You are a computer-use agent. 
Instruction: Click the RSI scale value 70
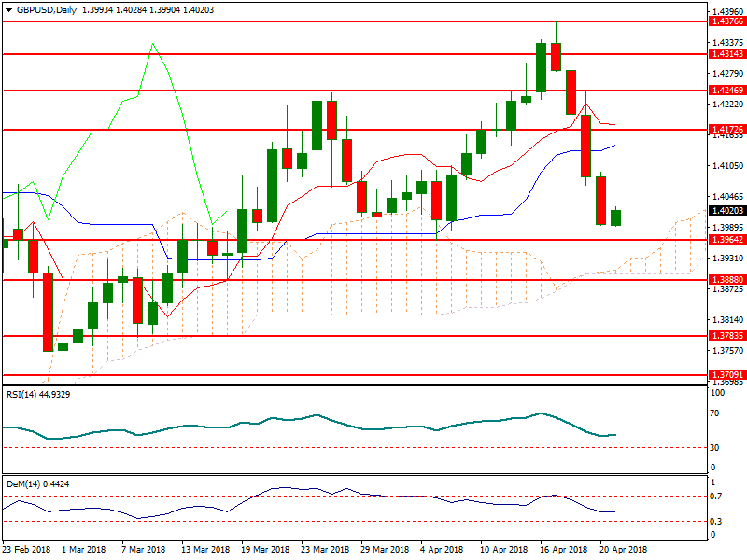(713, 412)
